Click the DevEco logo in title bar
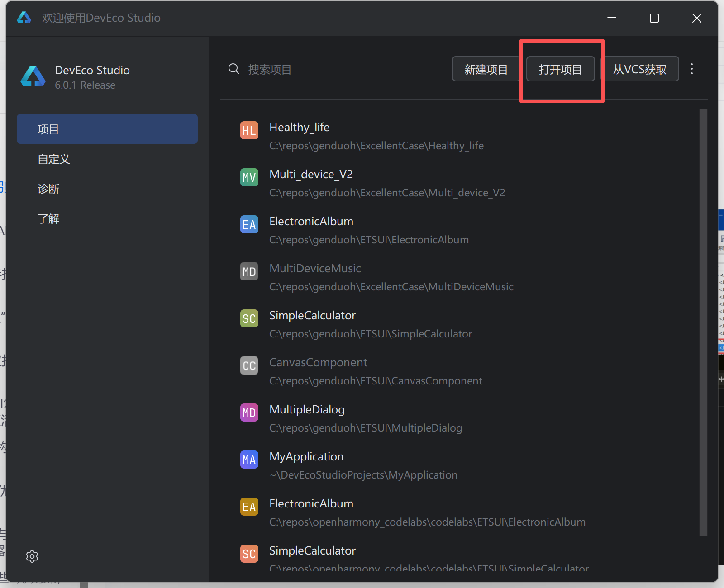The width and height of the screenshot is (724, 588). [24, 18]
